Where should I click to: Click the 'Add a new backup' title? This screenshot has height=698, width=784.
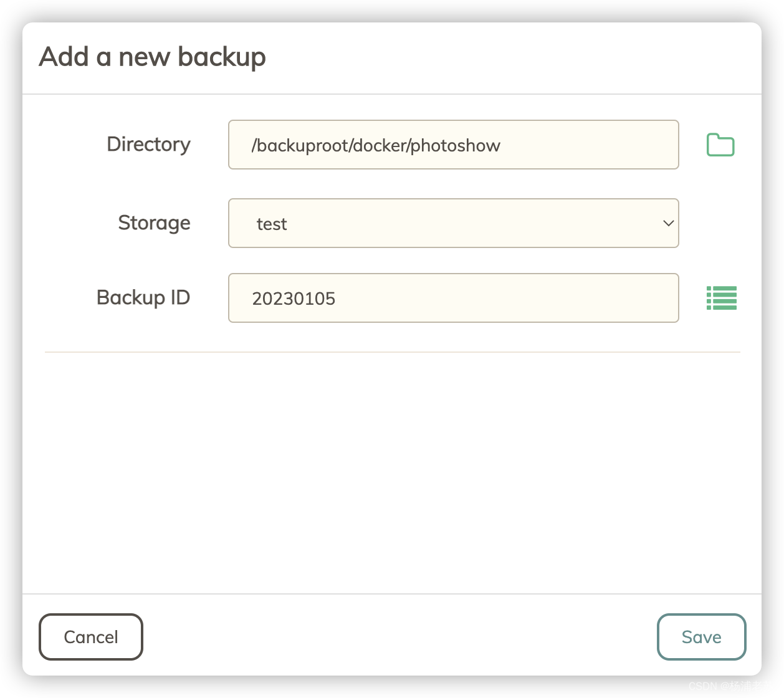pyautogui.click(x=152, y=57)
